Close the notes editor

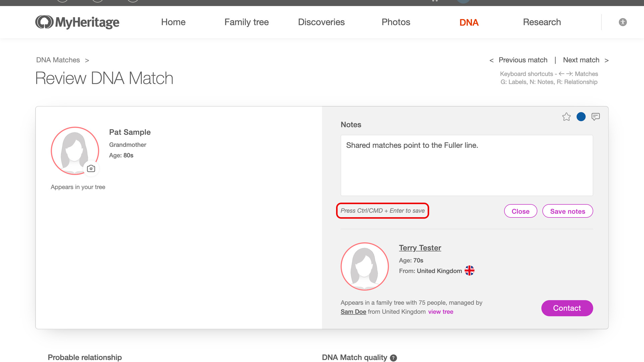coord(521,211)
